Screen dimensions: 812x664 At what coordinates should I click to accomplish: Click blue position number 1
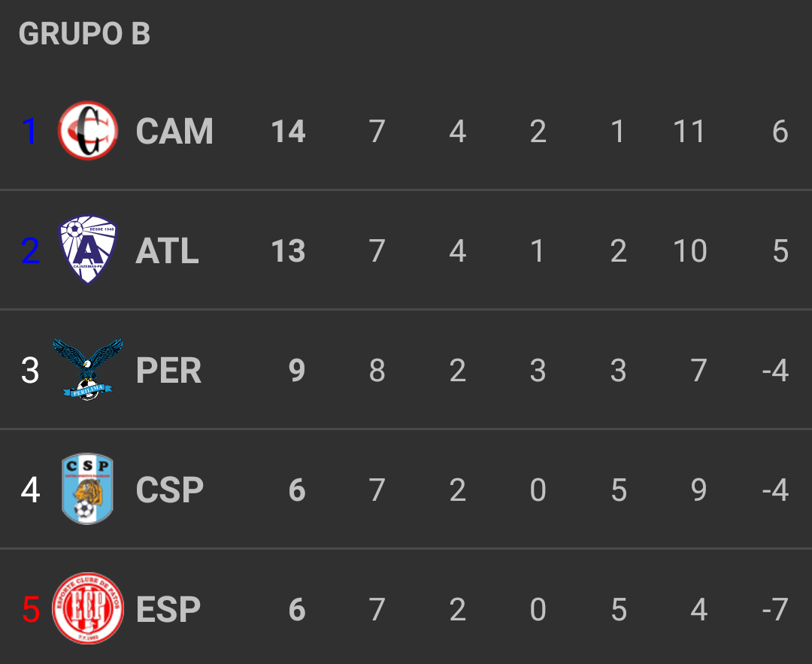(29, 132)
